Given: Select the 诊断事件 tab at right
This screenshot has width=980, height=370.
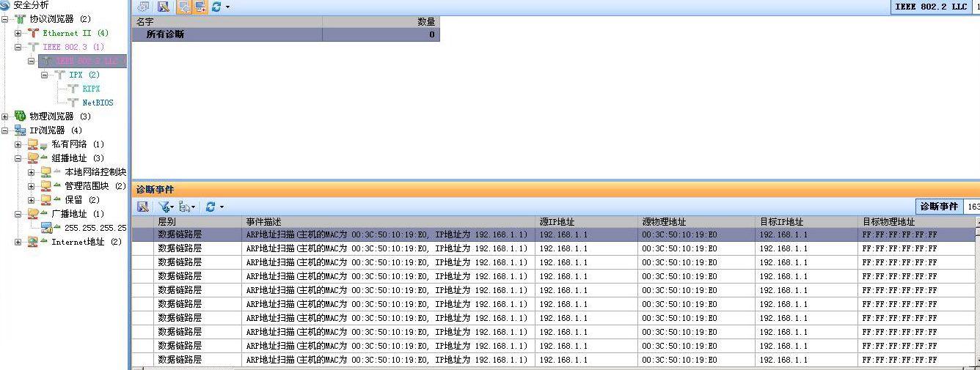Looking at the screenshot, I should pyautogui.click(x=939, y=207).
